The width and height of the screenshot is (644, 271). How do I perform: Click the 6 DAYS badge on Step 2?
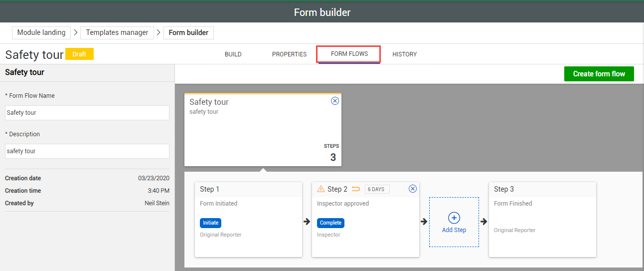pyautogui.click(x=377, y=189)
